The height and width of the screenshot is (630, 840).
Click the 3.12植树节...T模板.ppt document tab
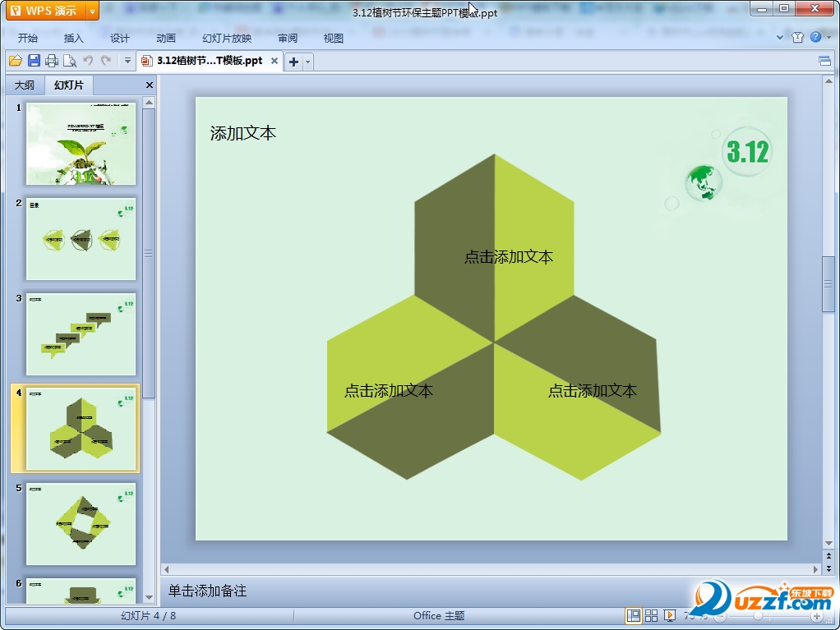(x=210, y=61)
